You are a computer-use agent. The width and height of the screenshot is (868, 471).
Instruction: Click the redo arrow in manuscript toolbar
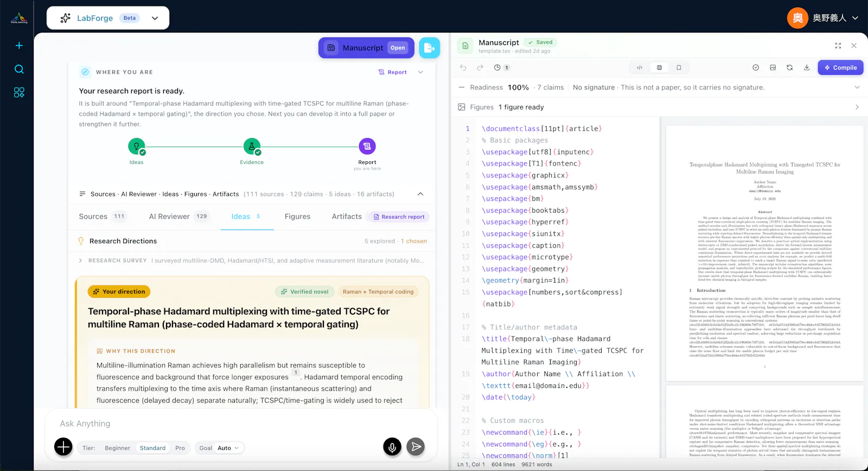pyautogui.click(x=480, y=68)
